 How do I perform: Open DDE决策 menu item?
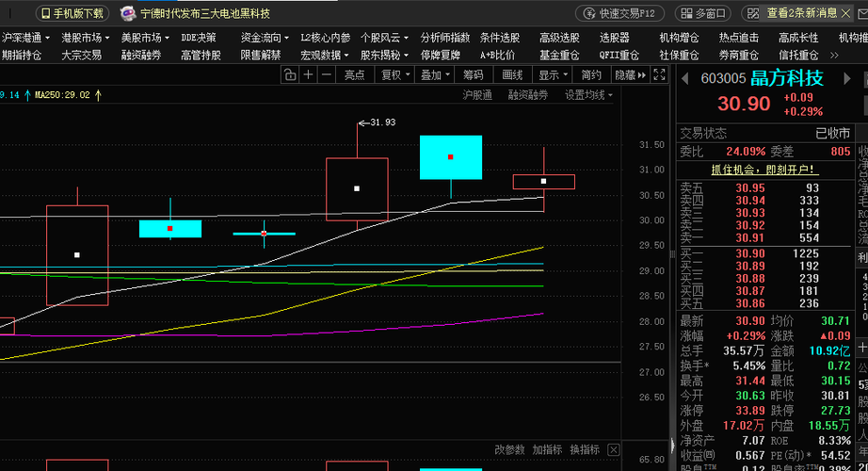[x=199, y=38]
